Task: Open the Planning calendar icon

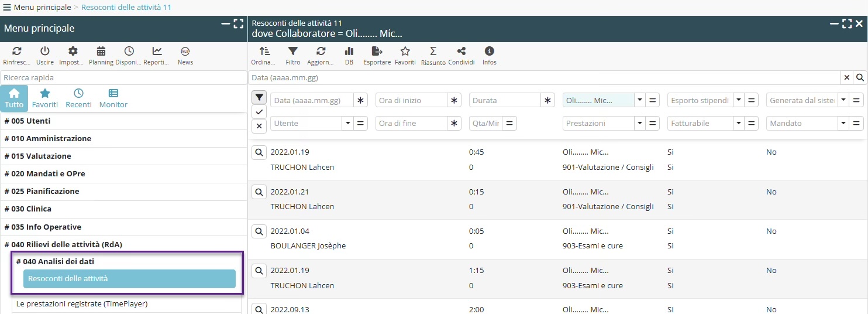Action: [101, 52]
